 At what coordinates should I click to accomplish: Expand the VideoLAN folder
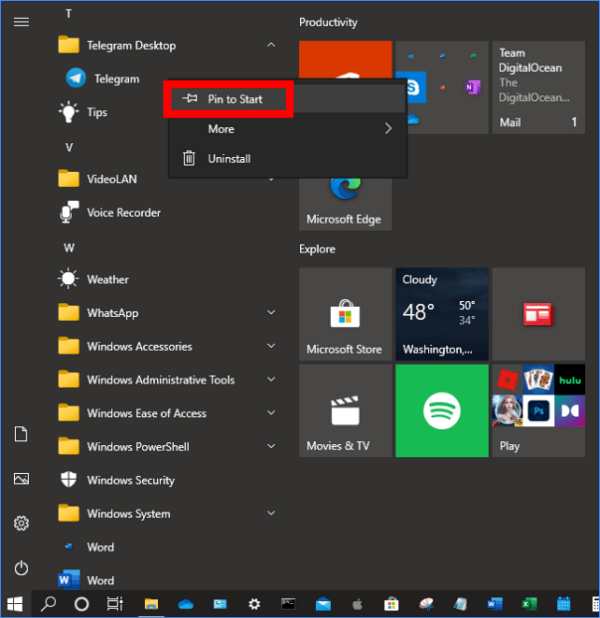[271, 180]
